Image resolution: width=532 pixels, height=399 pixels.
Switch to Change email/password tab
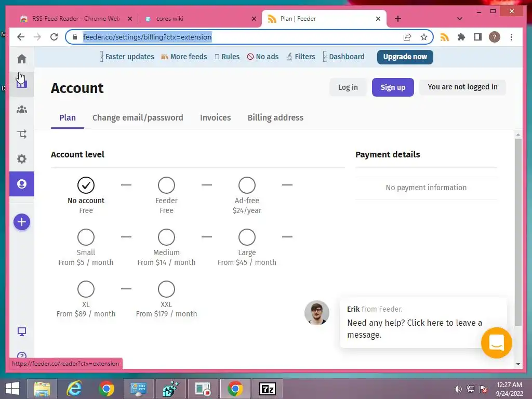[138, 118]
